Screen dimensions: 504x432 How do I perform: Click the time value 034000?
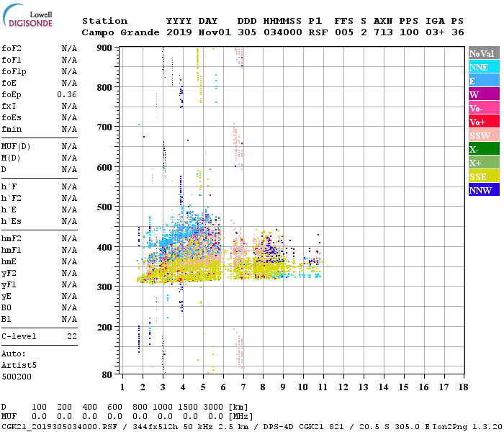(x=283, y=32)
